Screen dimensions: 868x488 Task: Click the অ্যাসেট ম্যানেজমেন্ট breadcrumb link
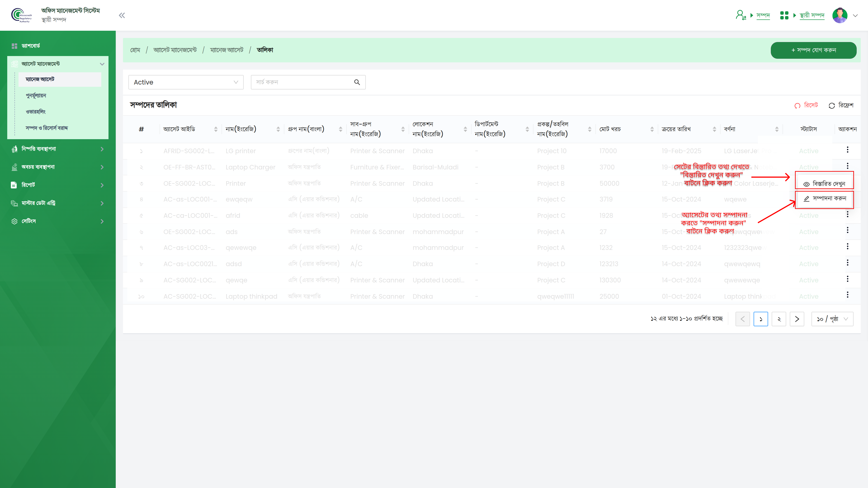(x=175, y=50)
